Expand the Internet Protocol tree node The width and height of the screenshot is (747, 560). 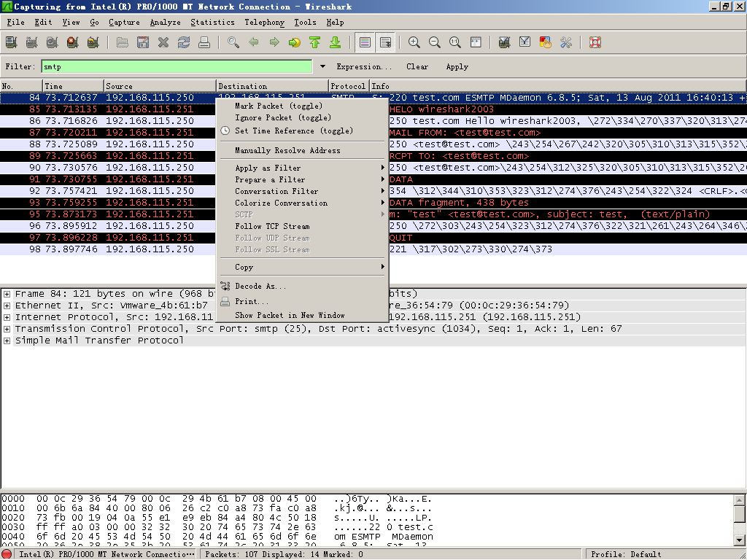point(7,318)
